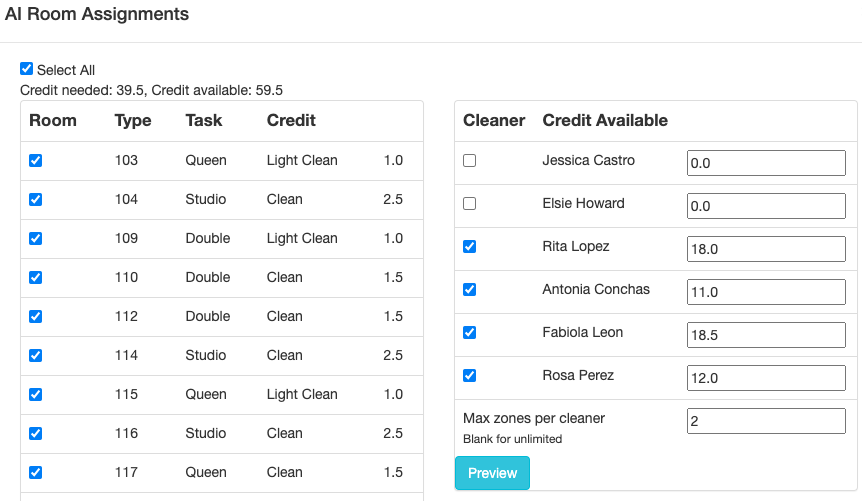The image size is (862, 501).
Task: Uncheck room 115 checkbox
Action: (x=36, y=395)
